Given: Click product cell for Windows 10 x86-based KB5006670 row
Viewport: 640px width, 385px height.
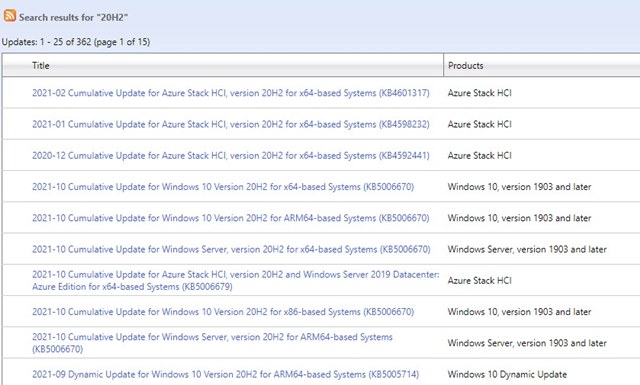Looking at the screenshot, I should point(519,312).
